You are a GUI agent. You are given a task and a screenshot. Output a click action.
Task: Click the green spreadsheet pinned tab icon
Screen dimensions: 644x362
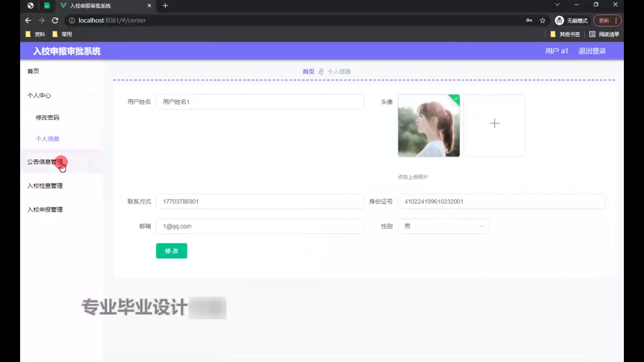(47, 6)
